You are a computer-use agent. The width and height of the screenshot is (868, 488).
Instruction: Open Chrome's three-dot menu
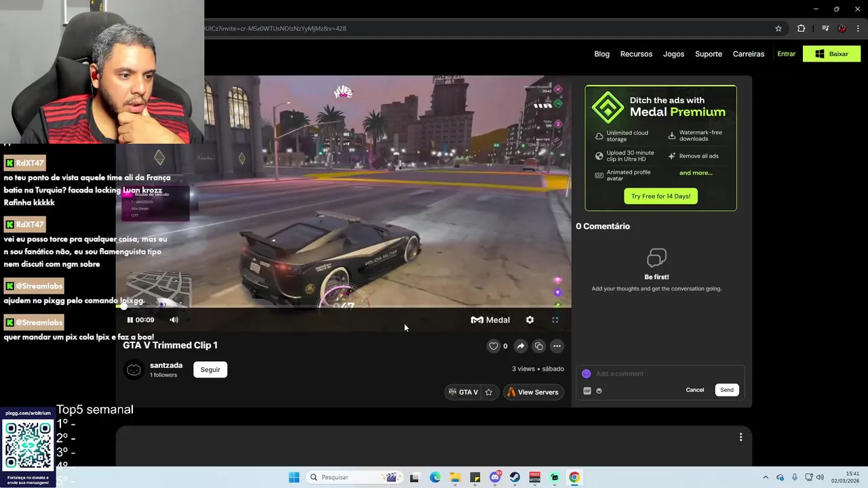pyautogui.click(x=859, y=28)
